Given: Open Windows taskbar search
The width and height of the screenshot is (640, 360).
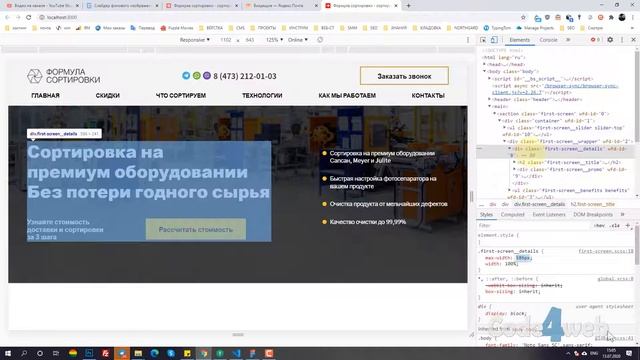Looking at the screenshot, I should pos(24,353).
